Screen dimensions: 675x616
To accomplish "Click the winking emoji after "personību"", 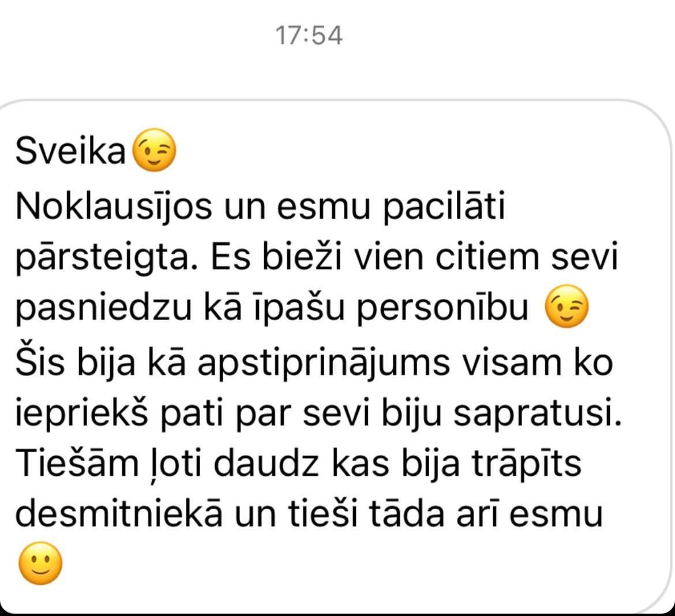I will click(567, 306).
